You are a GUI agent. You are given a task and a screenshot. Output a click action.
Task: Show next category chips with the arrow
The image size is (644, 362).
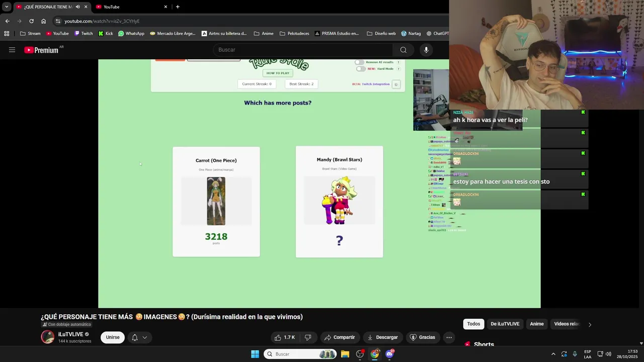590,324
